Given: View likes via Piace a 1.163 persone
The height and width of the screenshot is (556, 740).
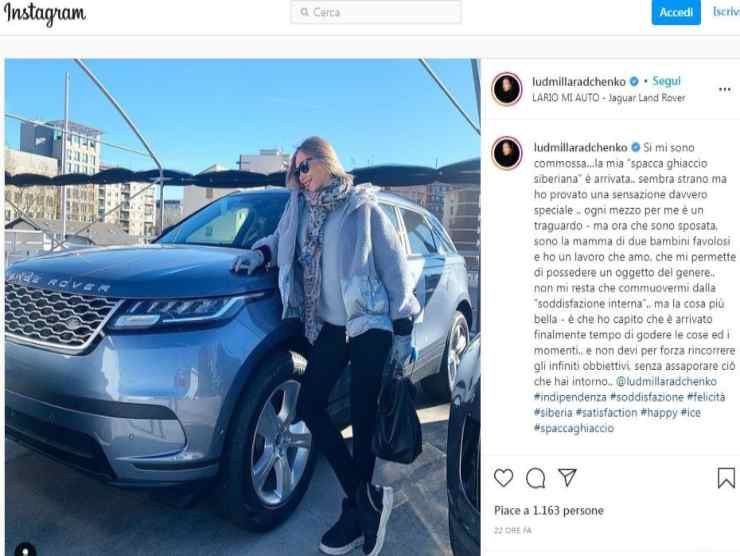Looking at the screenshot, I should tap(548, 510).
